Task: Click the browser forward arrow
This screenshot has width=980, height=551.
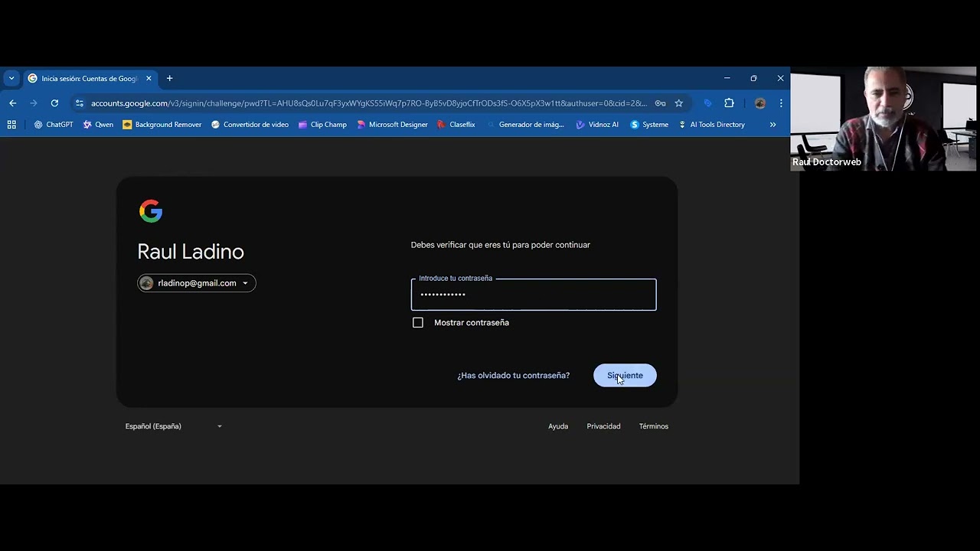Action: (x=34, y=103)
